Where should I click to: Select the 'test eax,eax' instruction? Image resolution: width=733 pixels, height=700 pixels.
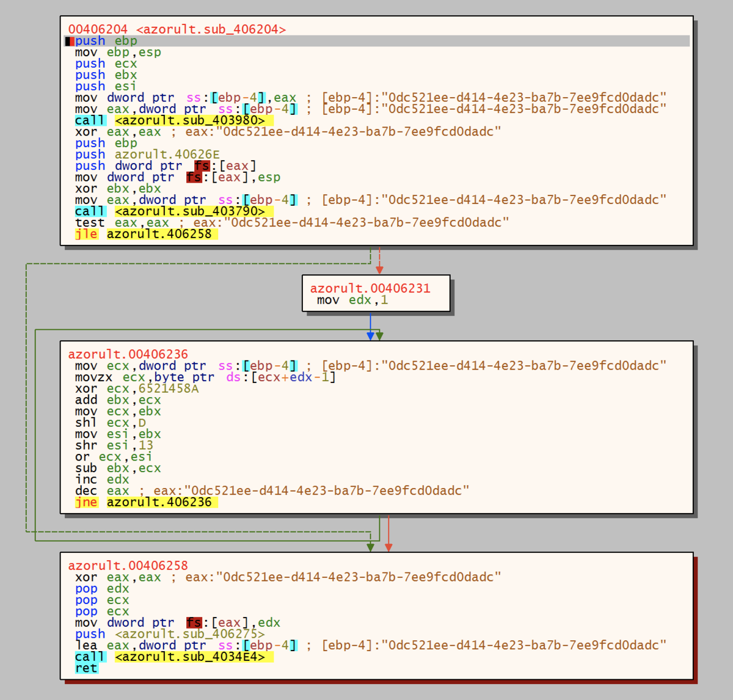[x=122, y=223]
